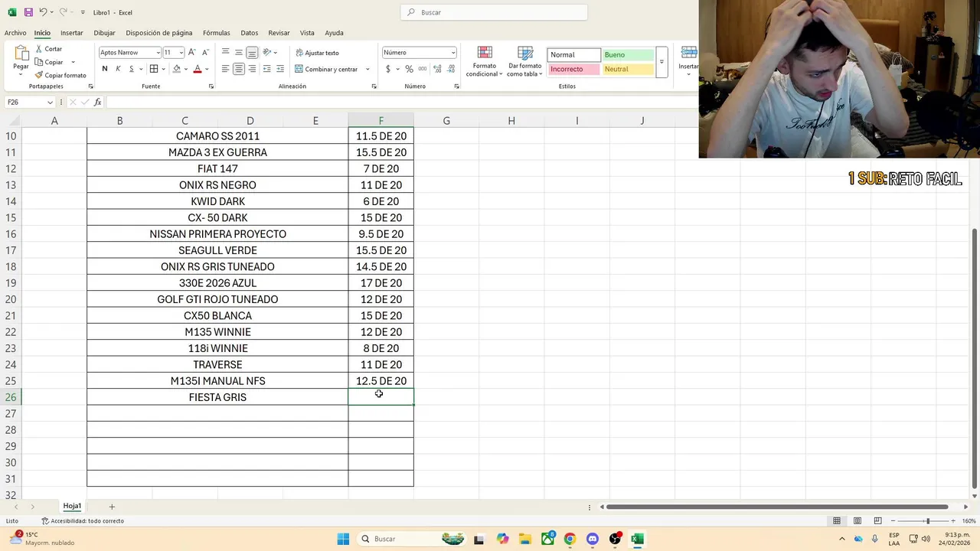
Task: Switch to Page Break Preview
Action: click(x=878, y=521)
